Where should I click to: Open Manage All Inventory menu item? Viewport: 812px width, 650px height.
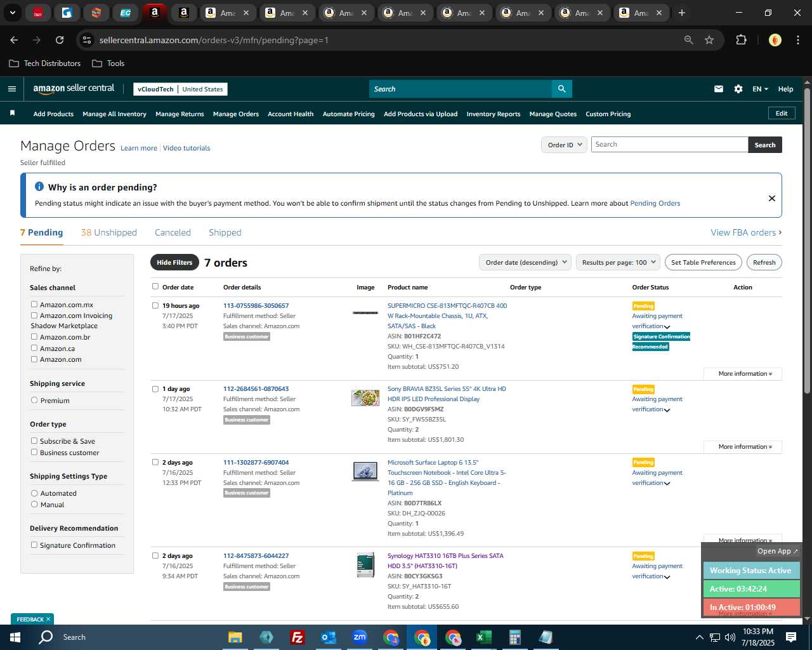pyautogui.click(x=114, y=114)
